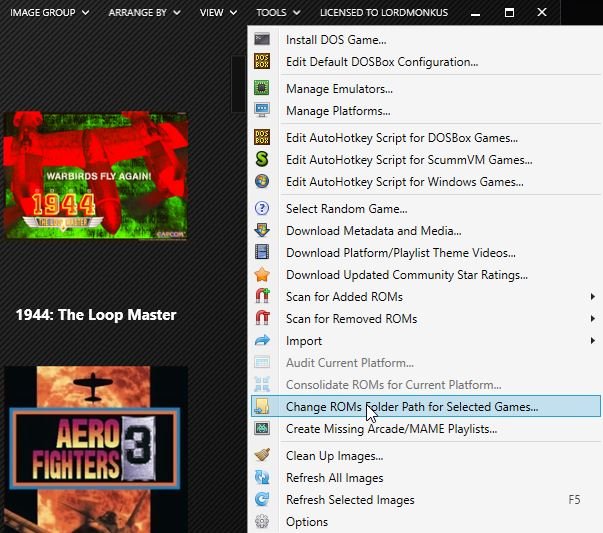
Task: Select the 1944 The Loop Master box art
Action: pos(96,175)
